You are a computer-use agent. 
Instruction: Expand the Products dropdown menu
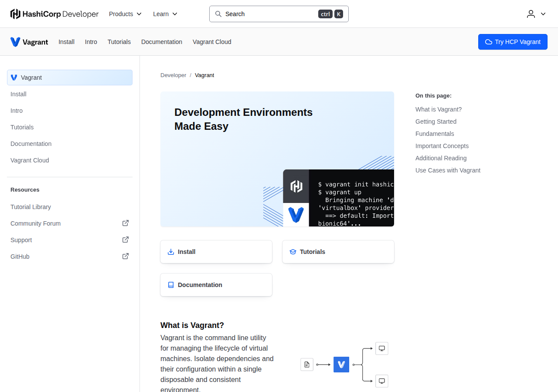click(x=126, y=14)
